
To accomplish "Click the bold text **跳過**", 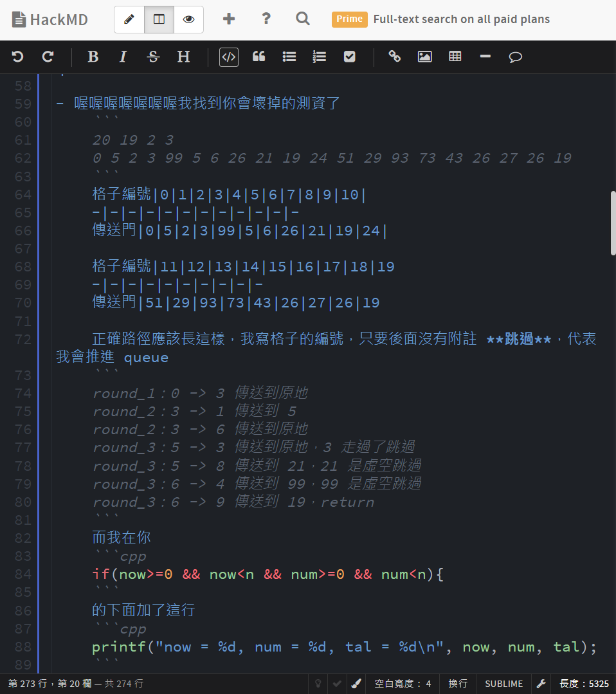I will [519, 339].
